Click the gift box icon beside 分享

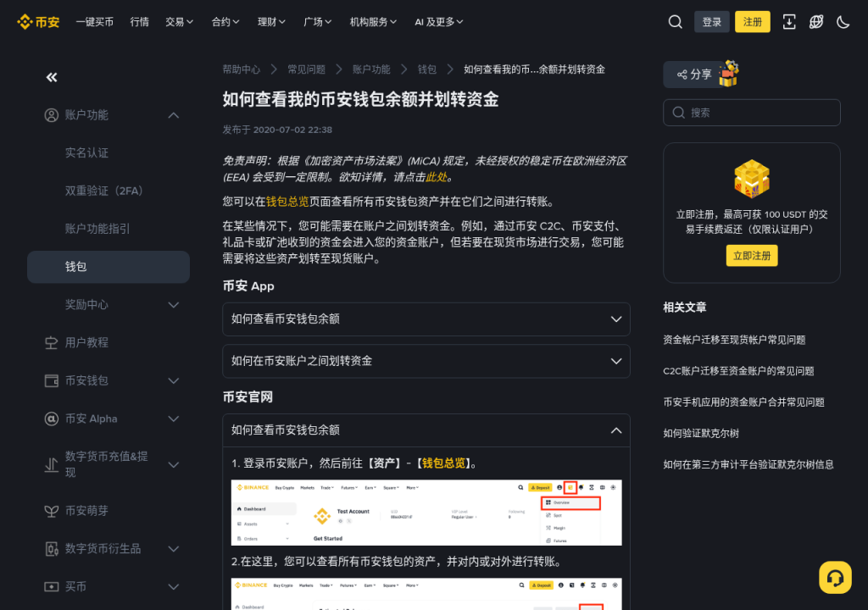click(x=729, y=74)
